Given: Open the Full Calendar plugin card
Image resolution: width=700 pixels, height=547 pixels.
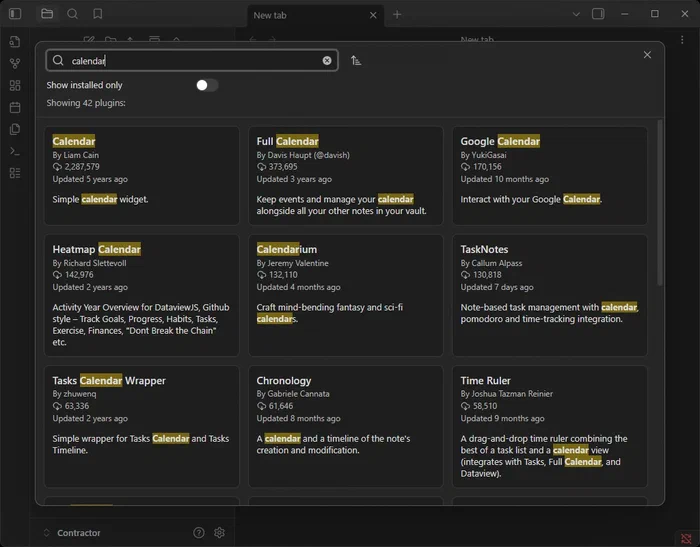Looking at the screenshot, I should [346, 176].
